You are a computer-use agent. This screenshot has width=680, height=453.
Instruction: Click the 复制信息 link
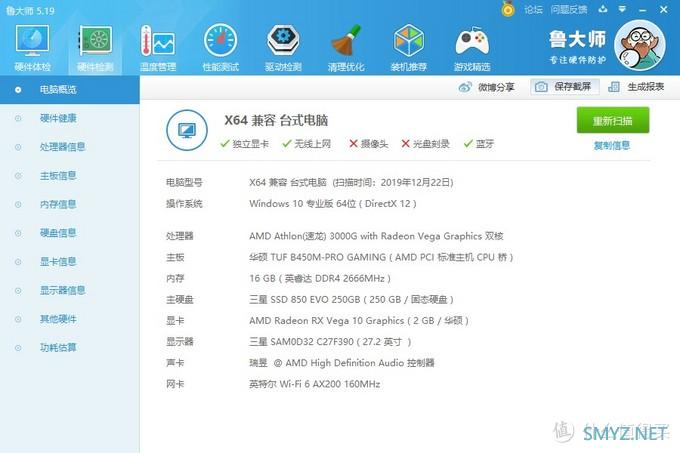pyautogui.click(x=612, y=145)
